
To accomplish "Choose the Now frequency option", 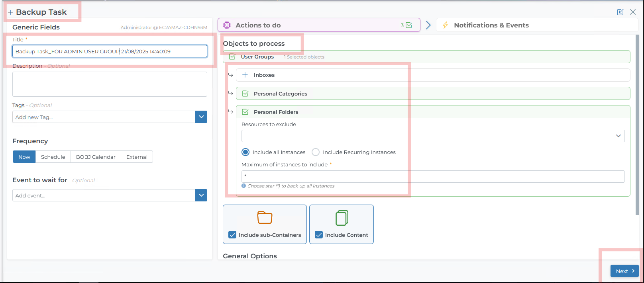I will pos(24,157).
